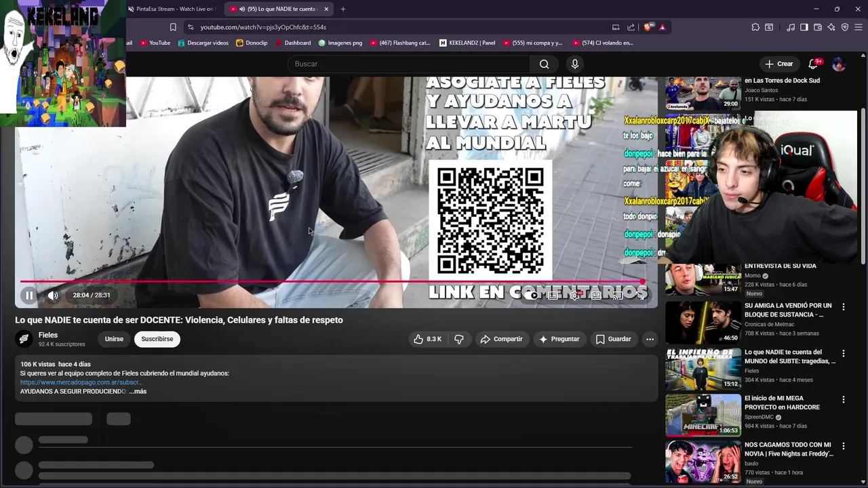Save video with Guardar button
868x488 pixels.
coord(613,339)
